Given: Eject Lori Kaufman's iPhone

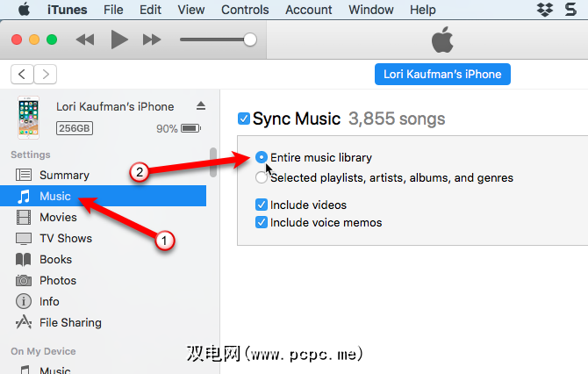Looking at the screenshot, I should click(x=201, y=106).
